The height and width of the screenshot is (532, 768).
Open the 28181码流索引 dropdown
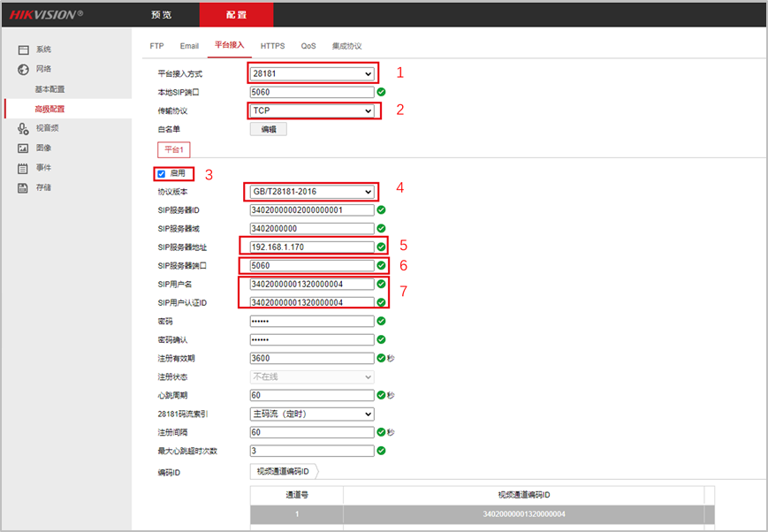click(x=312, y=414)
